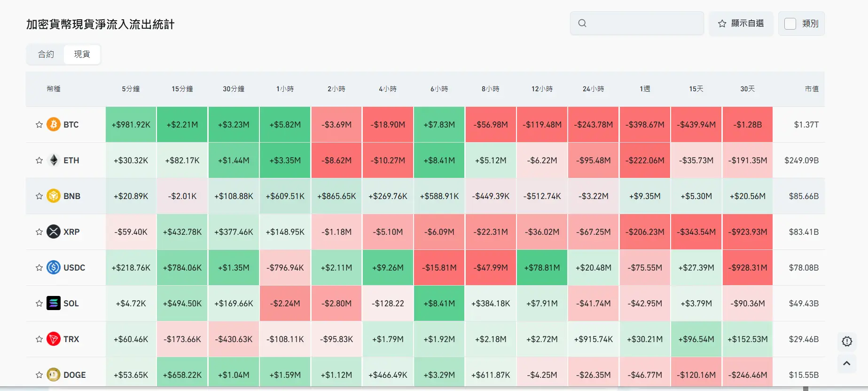This screenshot has width=868, height=391.
Task: Click the search magnifier icon
Action: tap(582, 23)
